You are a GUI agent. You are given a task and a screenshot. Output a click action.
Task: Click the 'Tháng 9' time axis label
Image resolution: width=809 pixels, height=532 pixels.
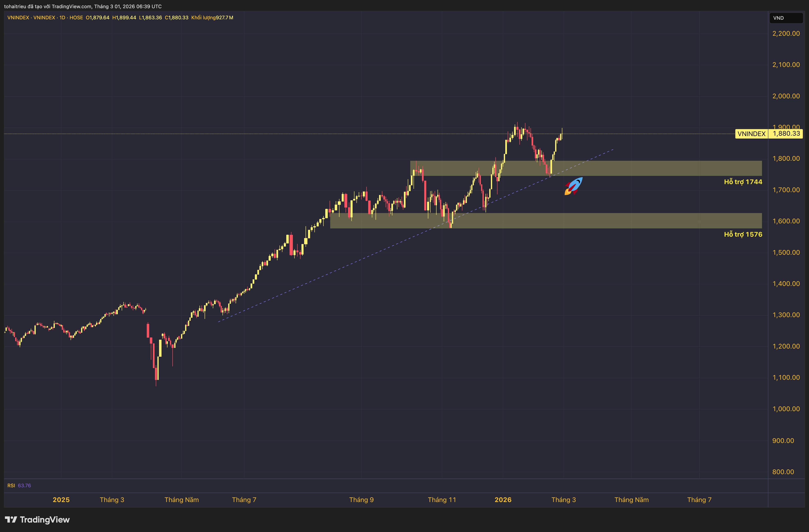pos(361,500)
